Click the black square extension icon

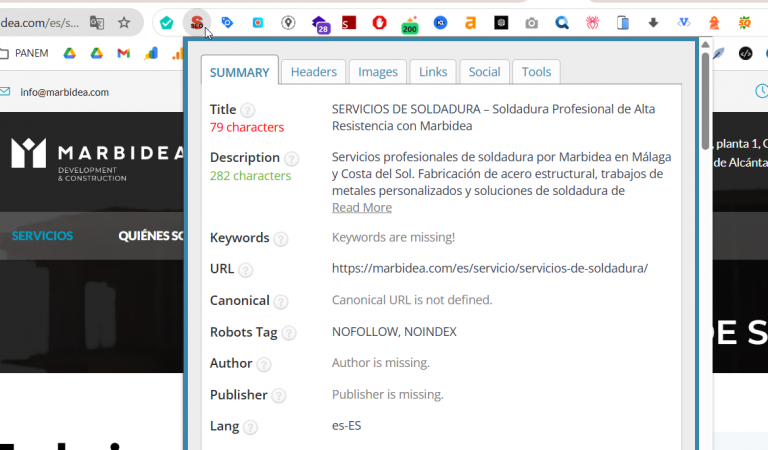pyautogui.click(x=501, y=23)
